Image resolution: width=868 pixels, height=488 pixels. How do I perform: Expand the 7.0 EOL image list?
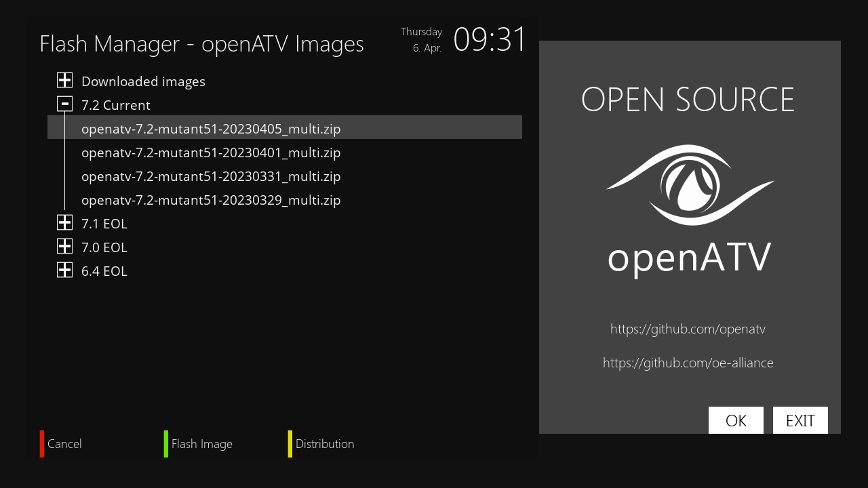pyautogui.click(x=64, y=245)
